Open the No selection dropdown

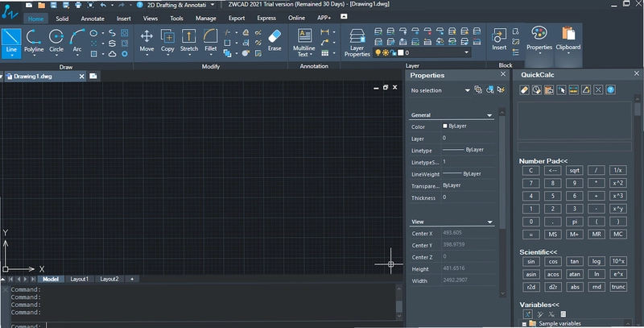click(x=468, y=90)
